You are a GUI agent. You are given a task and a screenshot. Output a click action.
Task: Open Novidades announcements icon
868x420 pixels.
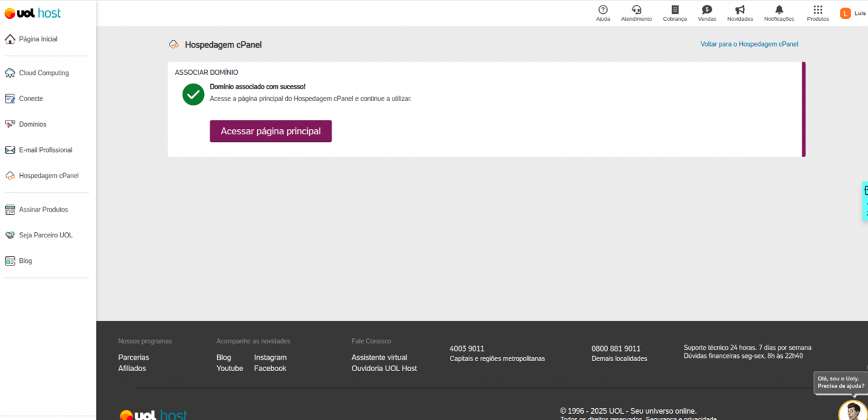[x=740, y=10]
